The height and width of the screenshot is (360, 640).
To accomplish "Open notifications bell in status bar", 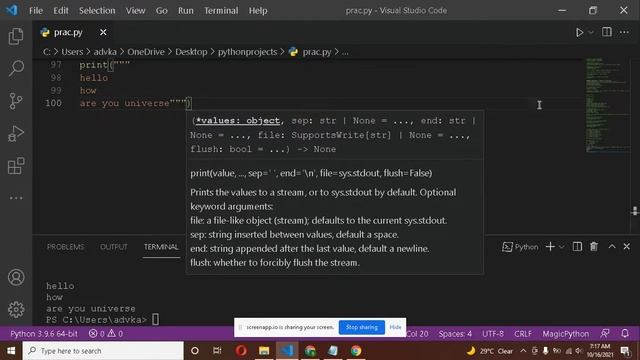I will (625, 333).
